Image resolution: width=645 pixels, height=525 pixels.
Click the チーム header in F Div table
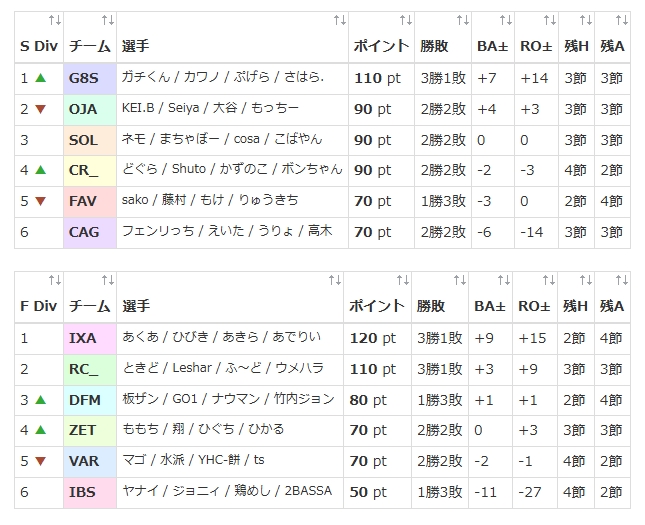tap(89, 306)
